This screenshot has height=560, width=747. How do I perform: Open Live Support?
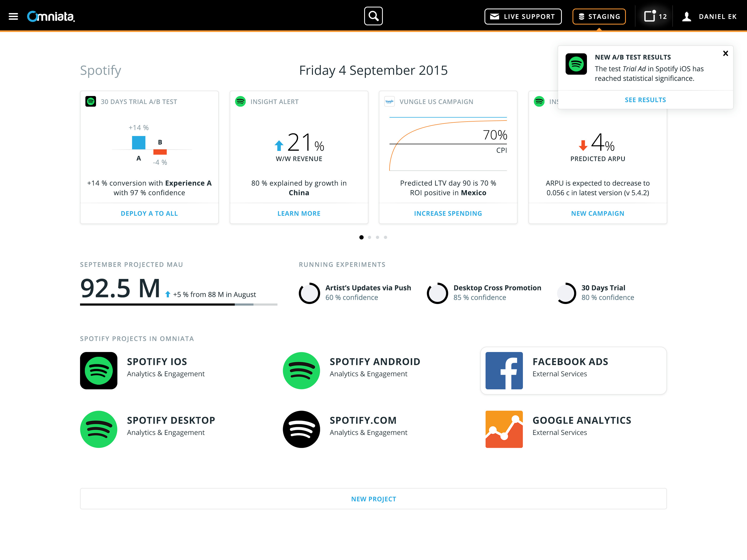pyautogui.click(x=523, y=16)
